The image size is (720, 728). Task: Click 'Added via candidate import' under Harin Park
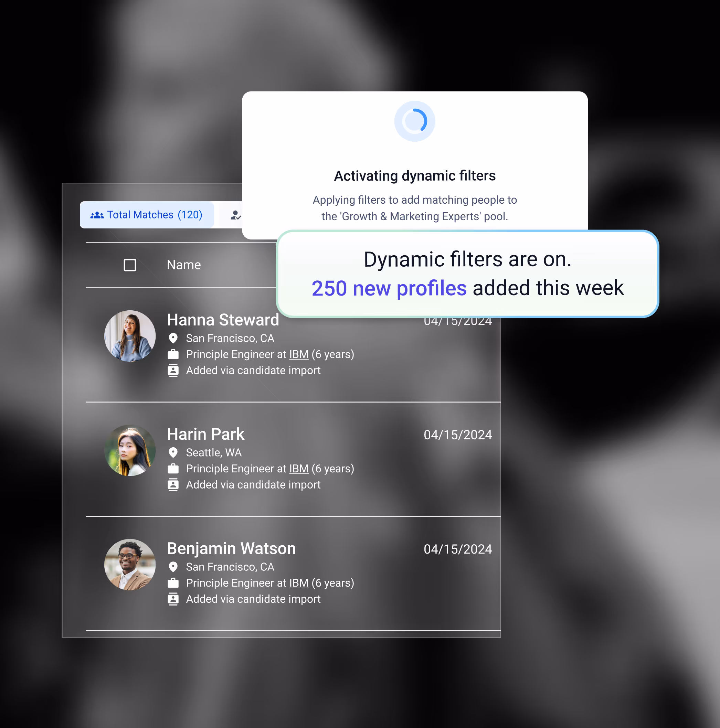pyautogui.click(x=253, y=484)
